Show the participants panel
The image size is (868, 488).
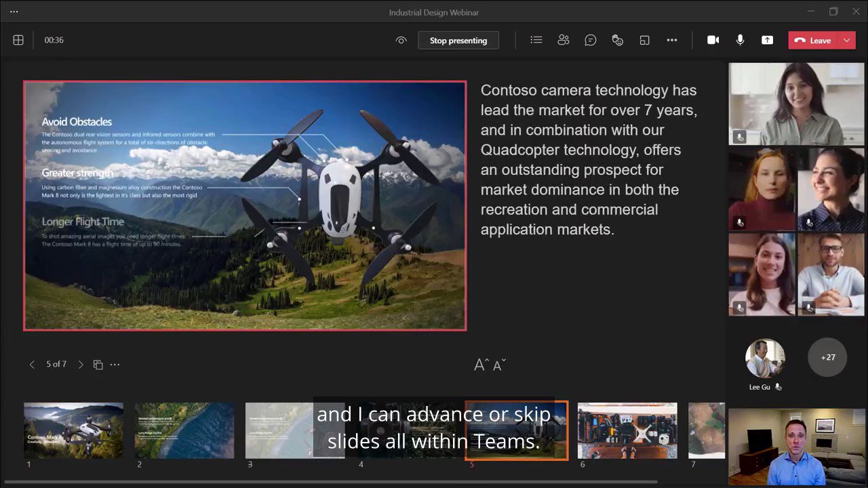click(564, 40)
